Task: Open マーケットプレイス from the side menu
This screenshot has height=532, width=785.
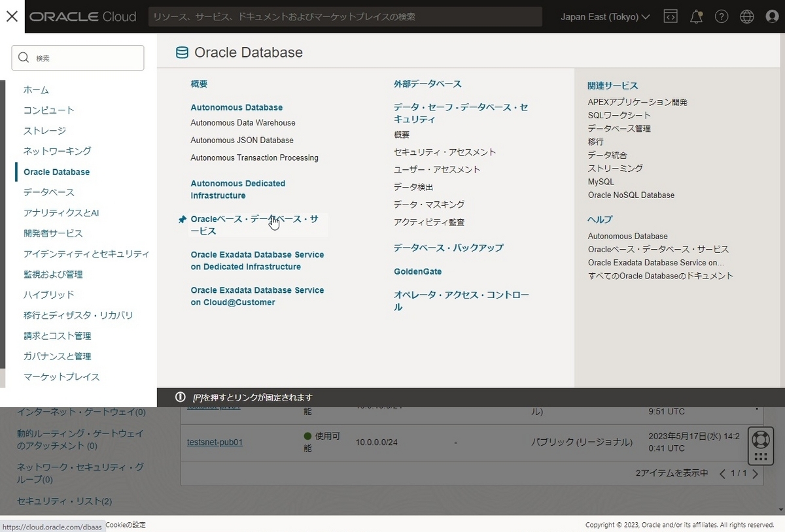Action: (x=63, y=376)
